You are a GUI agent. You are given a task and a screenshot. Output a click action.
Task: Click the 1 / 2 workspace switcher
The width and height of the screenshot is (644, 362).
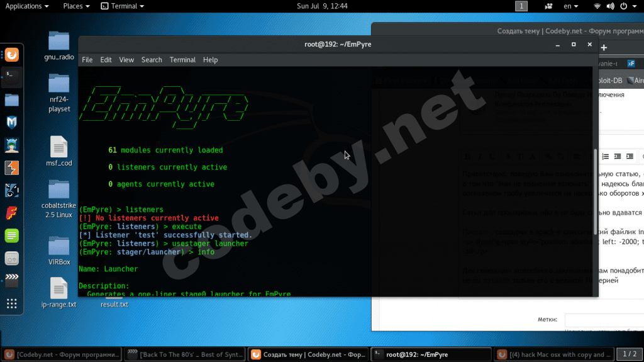pos(630,354)
